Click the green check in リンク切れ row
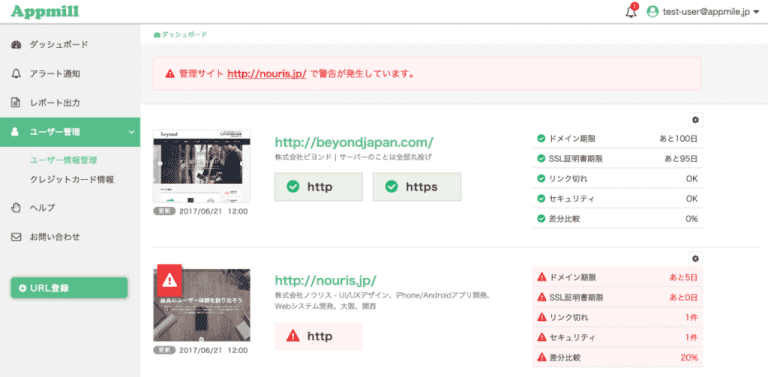 pos(541,179)
